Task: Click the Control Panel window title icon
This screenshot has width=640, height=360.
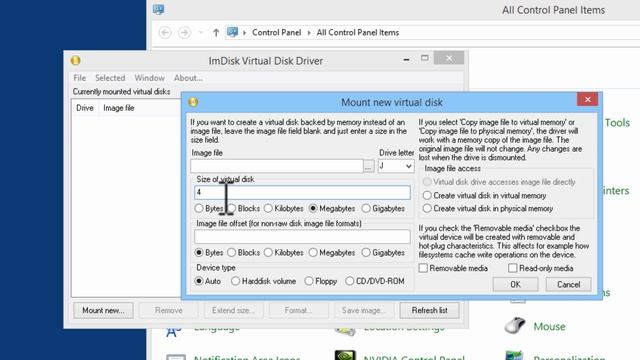Action: (158, 9)
